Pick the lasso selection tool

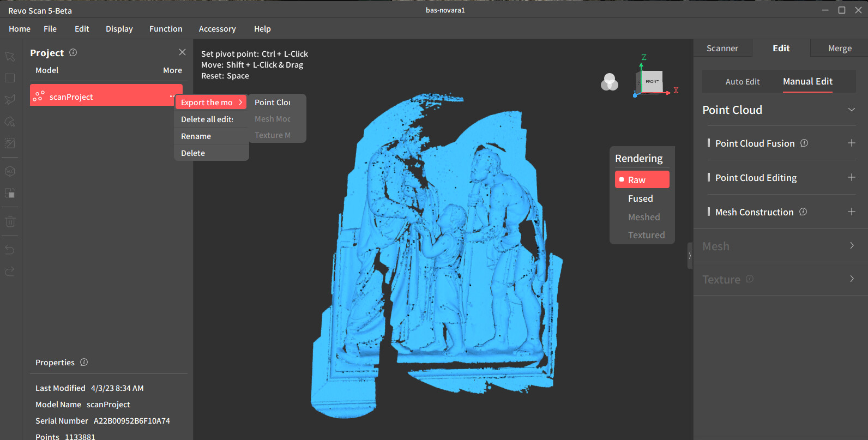[10, 100]
